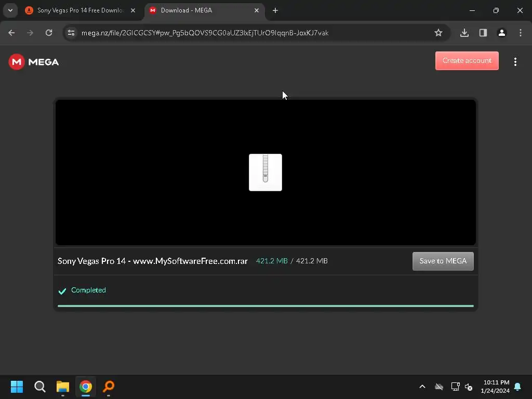Open MEGA page three-dot menu
Viewport: 532px width, 399px height.
(515, 61)
